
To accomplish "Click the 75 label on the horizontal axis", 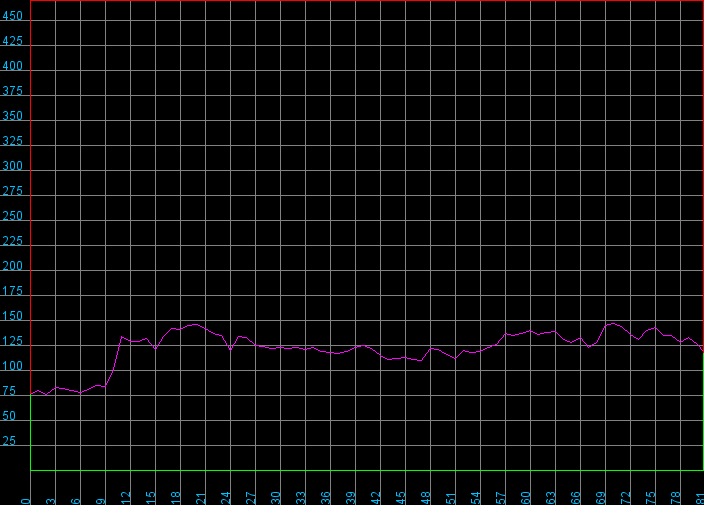I will pos(651,498).
